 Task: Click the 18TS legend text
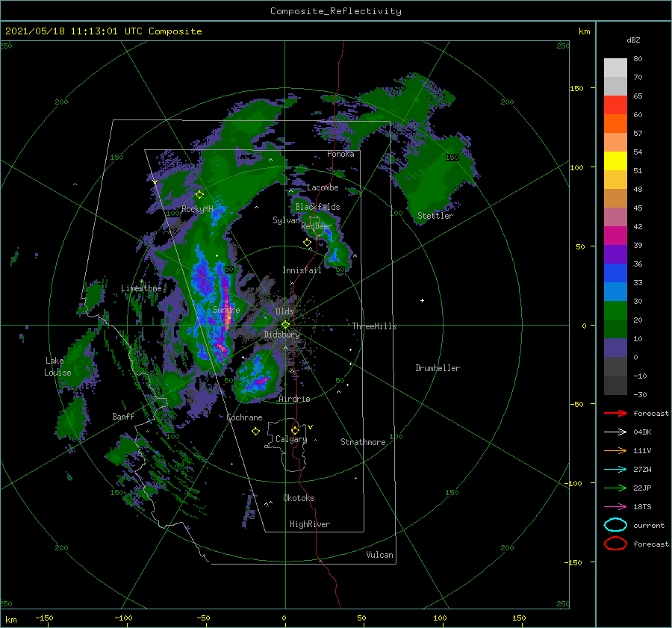[642, 507]
